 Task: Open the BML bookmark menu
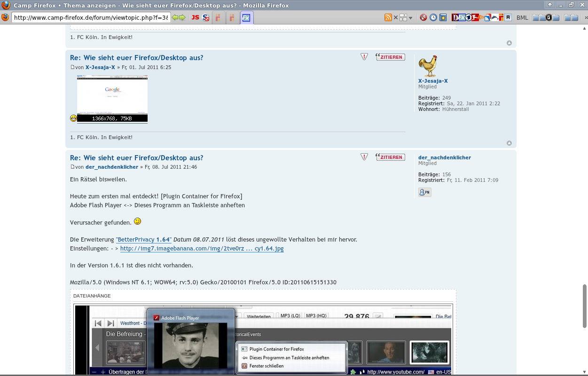coord(522,18)
